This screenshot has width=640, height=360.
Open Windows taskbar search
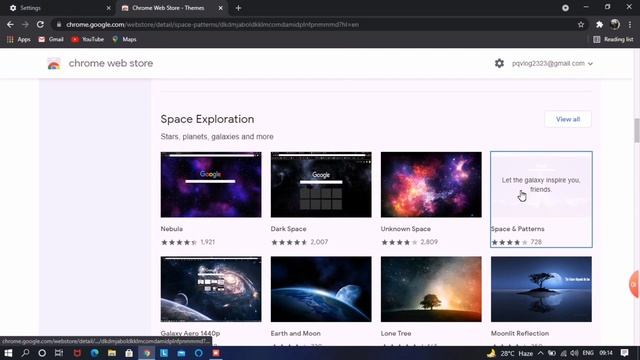(x=25, y=353)
